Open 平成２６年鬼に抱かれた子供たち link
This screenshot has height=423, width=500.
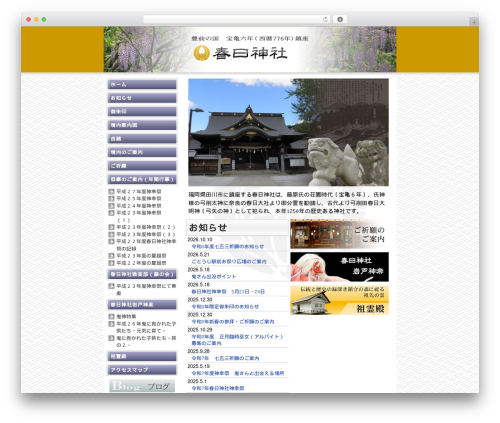tap(146, 327)
